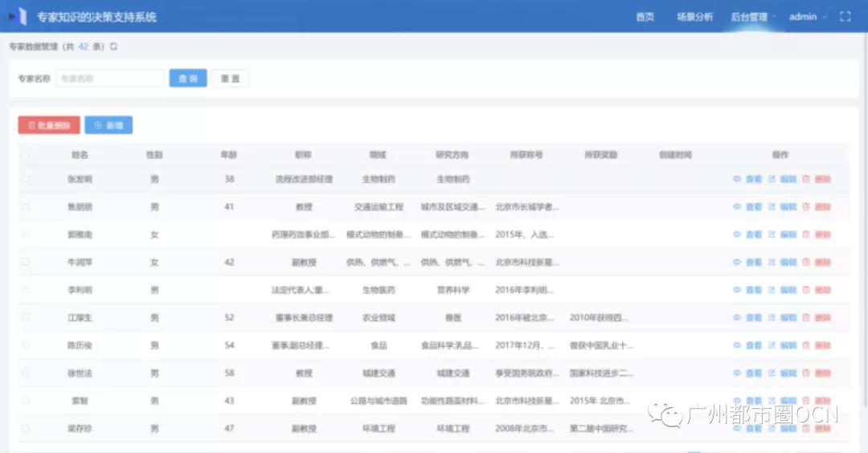Screen dimensions: 868x453
Task: Click edit icon in 江厚生 row
Action: click(772, 317)
